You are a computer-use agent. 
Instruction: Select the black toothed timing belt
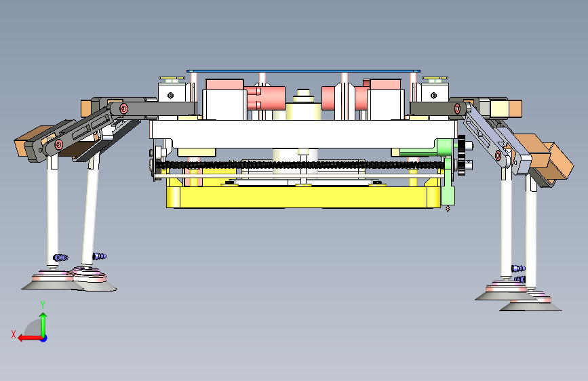tap(300, 165)
